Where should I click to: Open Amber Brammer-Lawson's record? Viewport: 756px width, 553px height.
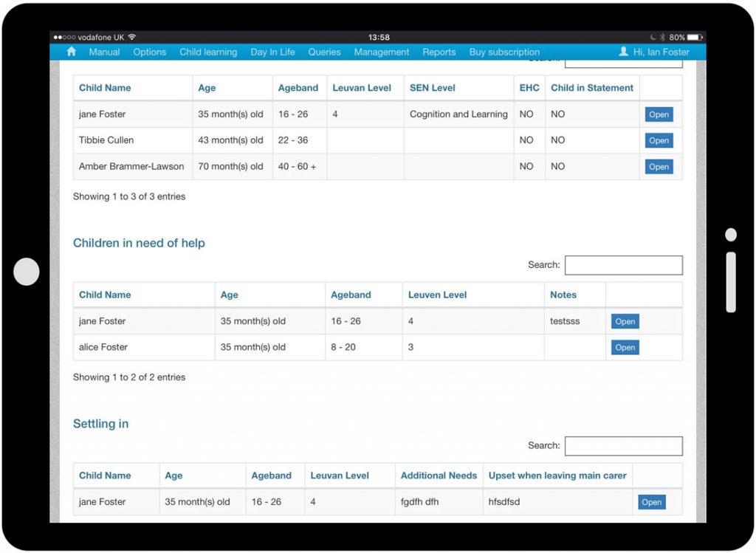tap(659, 167)
